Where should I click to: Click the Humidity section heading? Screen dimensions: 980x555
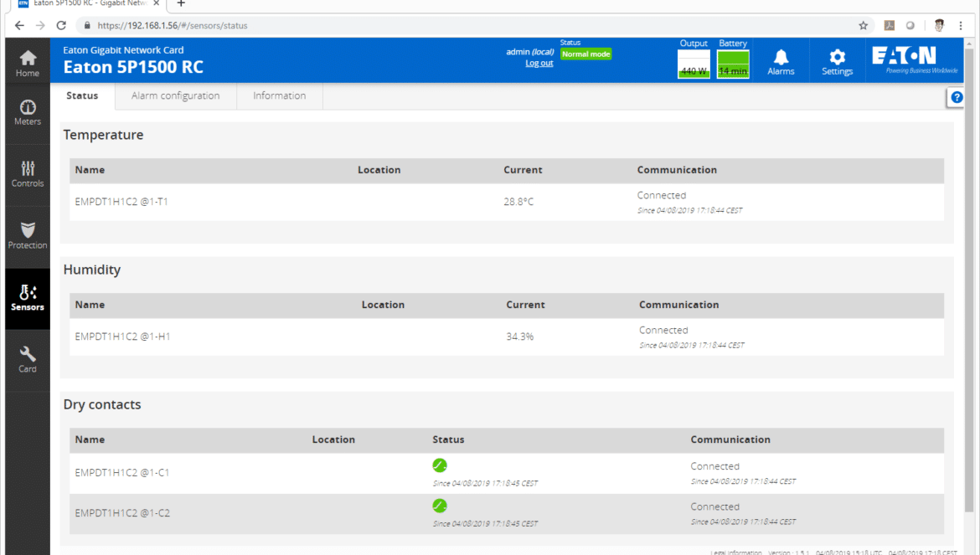(x=92, y=270)
